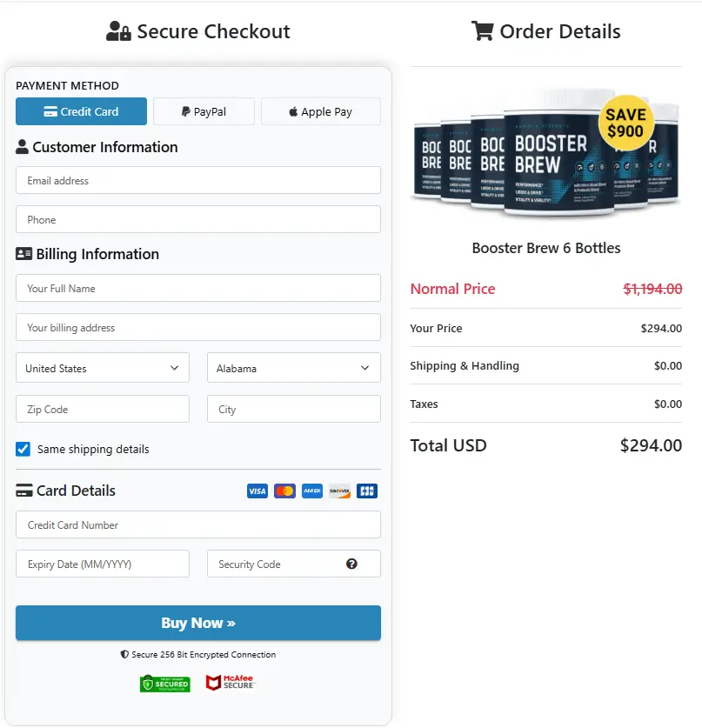This screenshot has width=702, height=728.
Task: Click the McAfee Secure badge
Action: tap(231, 684)
